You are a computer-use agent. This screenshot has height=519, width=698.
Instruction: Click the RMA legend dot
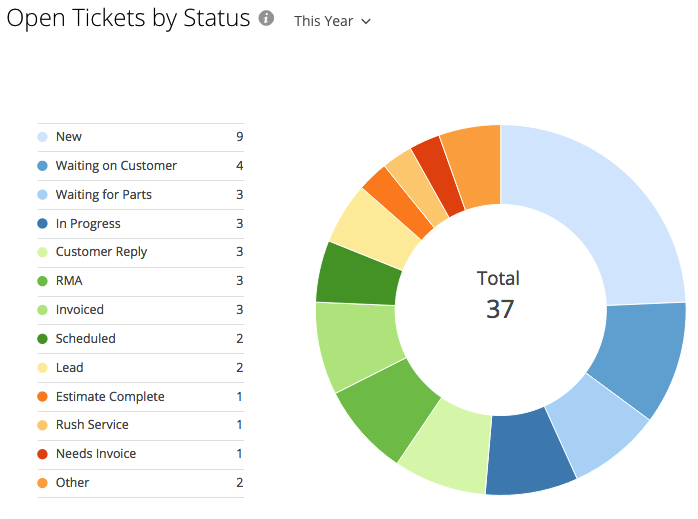tap(42, 281)
